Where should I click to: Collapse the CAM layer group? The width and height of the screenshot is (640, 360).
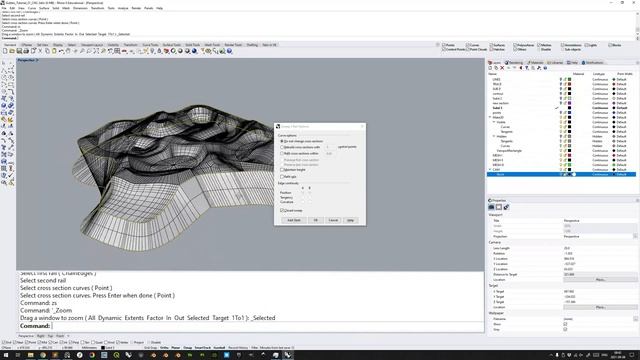[490, 169]
